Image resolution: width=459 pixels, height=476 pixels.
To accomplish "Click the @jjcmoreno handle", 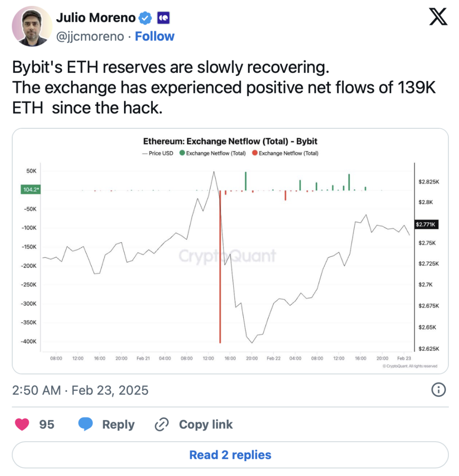I will 90,36.
